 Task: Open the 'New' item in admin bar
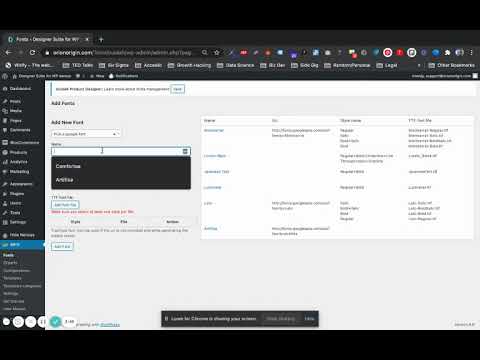coord(97,76)
